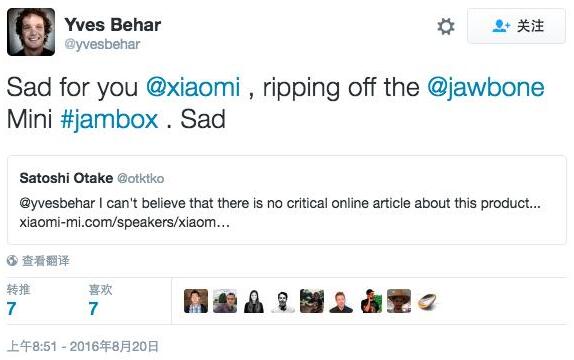Open the avatar of woman with long dark hair
The height and width of the screenshot is (360, 574).
(x=254, y=301)
